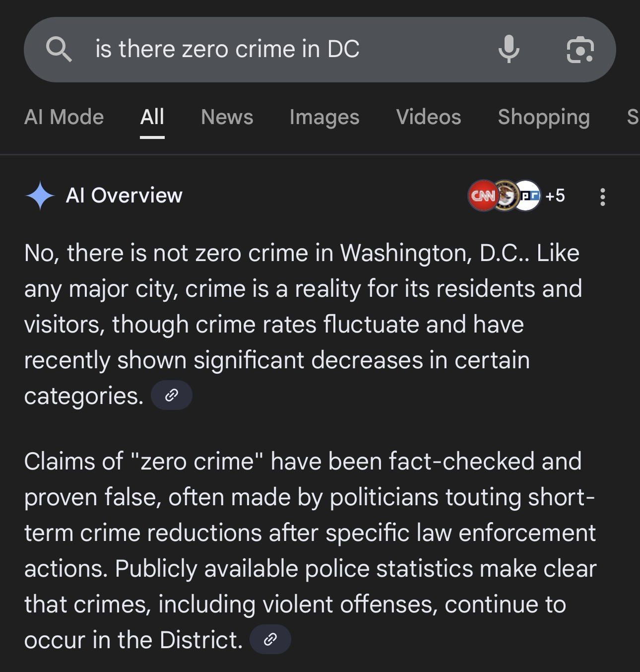Image resolution: width=640 pixels, height=672 pixels.
Task: Open source link chip after "categories."
Action: coord(171,395)
